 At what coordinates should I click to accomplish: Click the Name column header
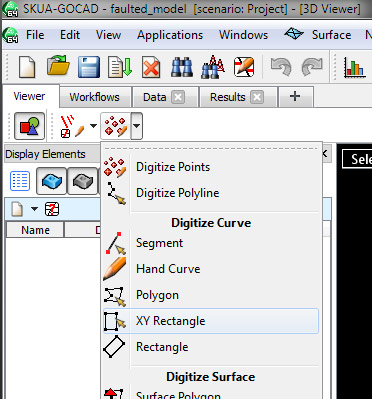(x=35, y=230)
